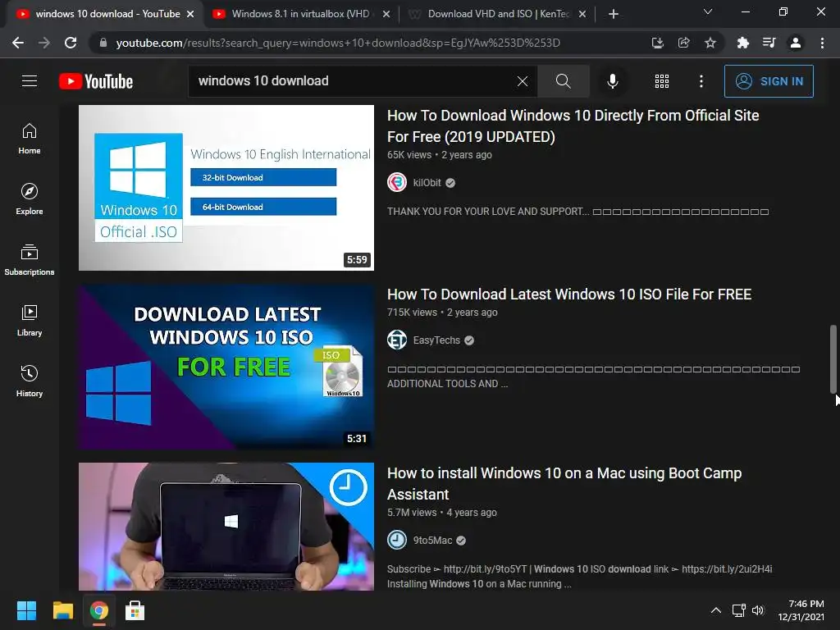840x630 pixels.
Task: Click the page vertical scrollbar thumb
Action: coord(833,359)
